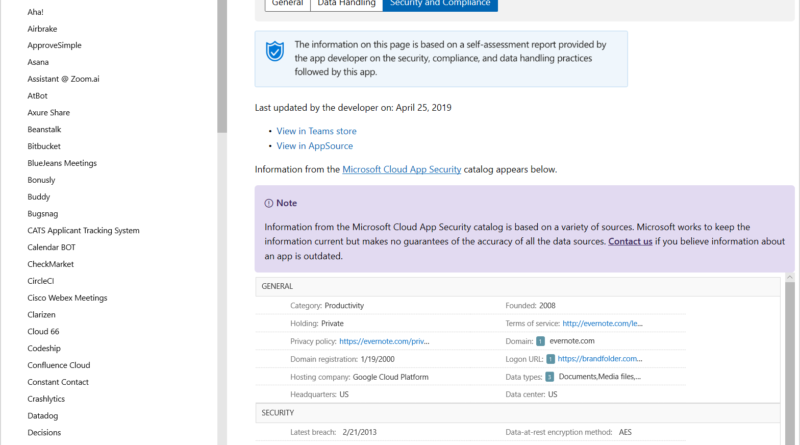Click the Domain registration 1/19/2000 value

pyautogui.click(x=378, y=359)
